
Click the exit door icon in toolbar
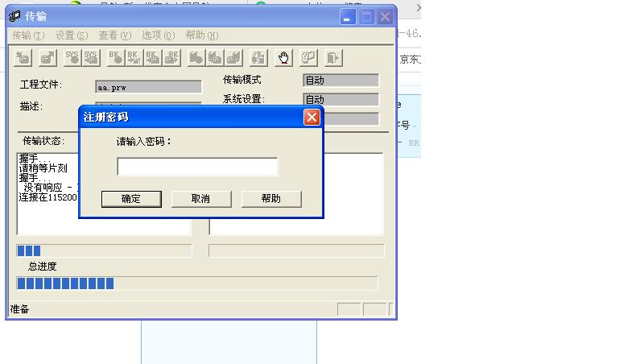[x=333, y=57]
